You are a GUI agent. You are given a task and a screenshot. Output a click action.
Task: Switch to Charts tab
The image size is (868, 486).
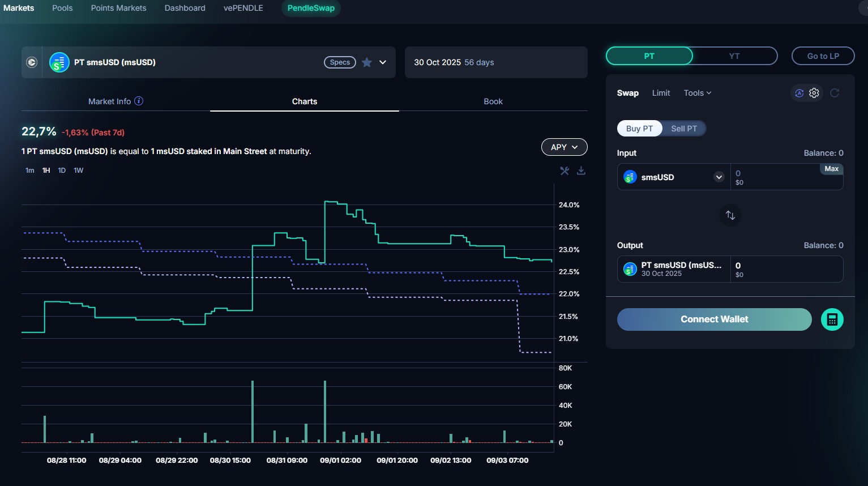tap(305, 101)
